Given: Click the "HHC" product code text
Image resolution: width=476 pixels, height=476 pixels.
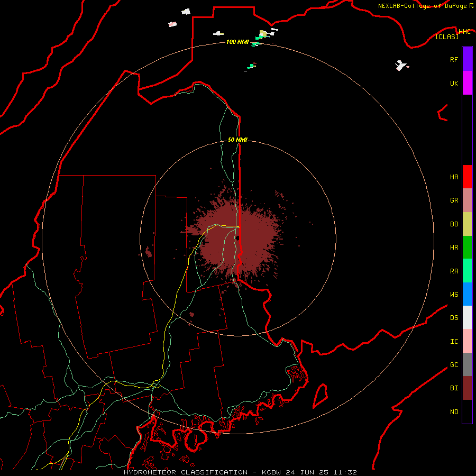Looking at the screenshot, I should [x=464, y=32].
